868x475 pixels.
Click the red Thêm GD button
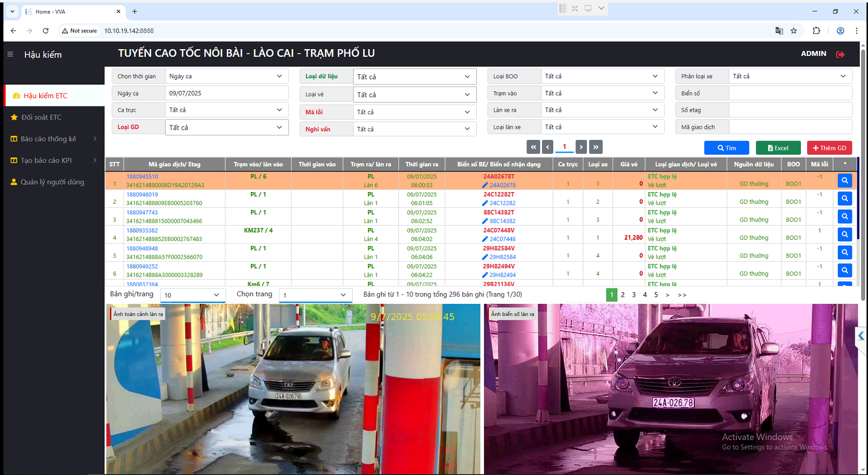(x=829, y=148)
